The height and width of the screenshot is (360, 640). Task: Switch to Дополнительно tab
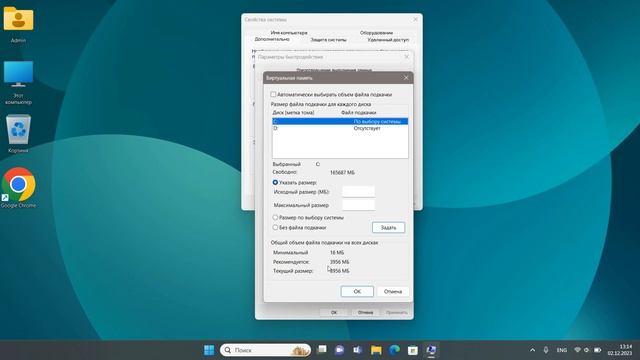(x=272, y=40)
